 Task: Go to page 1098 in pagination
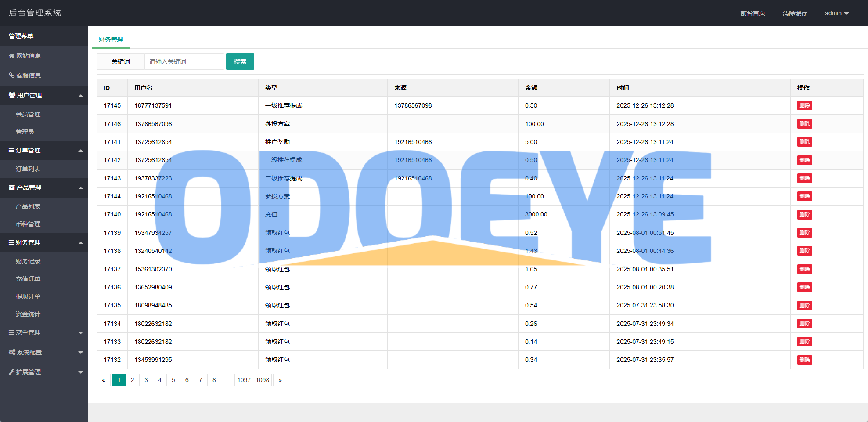(x=263, y=380)
